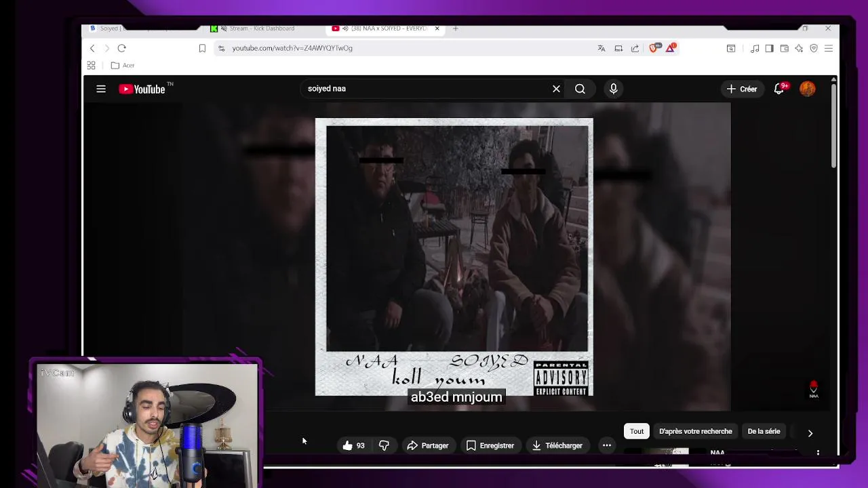Open site settings icon in the address bar
This screenshot has height=488, width=868.
coord(221,48)
